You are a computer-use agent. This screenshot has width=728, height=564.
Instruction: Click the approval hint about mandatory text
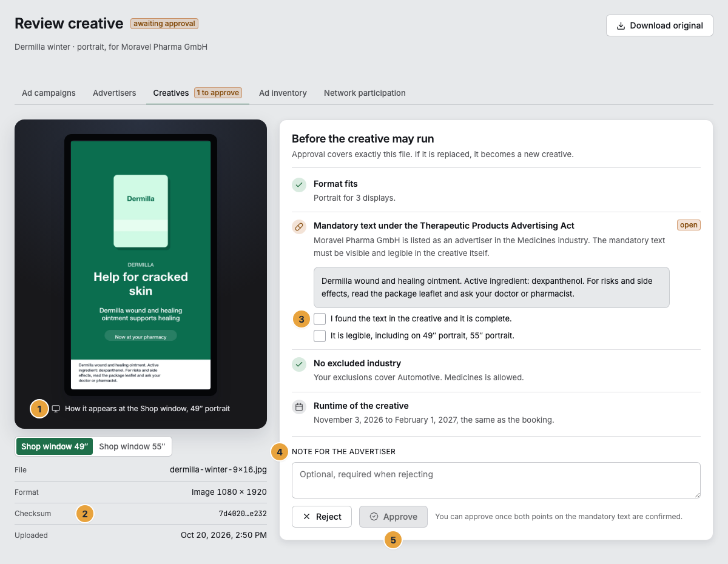tap(559, 517)
